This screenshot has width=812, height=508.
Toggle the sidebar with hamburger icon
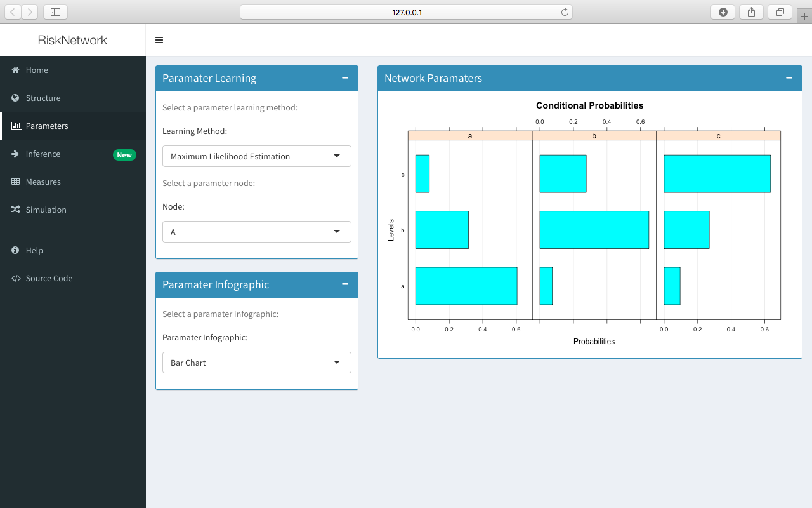[x=159, y=40]
